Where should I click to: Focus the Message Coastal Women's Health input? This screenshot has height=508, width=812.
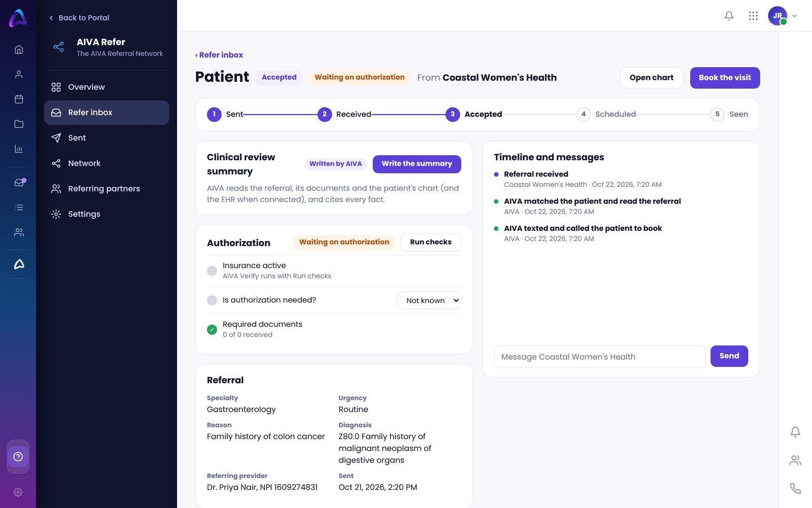pos(600,357)
